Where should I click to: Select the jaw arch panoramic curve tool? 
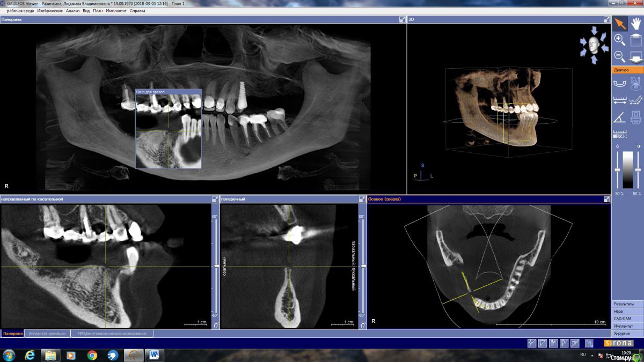619,83
